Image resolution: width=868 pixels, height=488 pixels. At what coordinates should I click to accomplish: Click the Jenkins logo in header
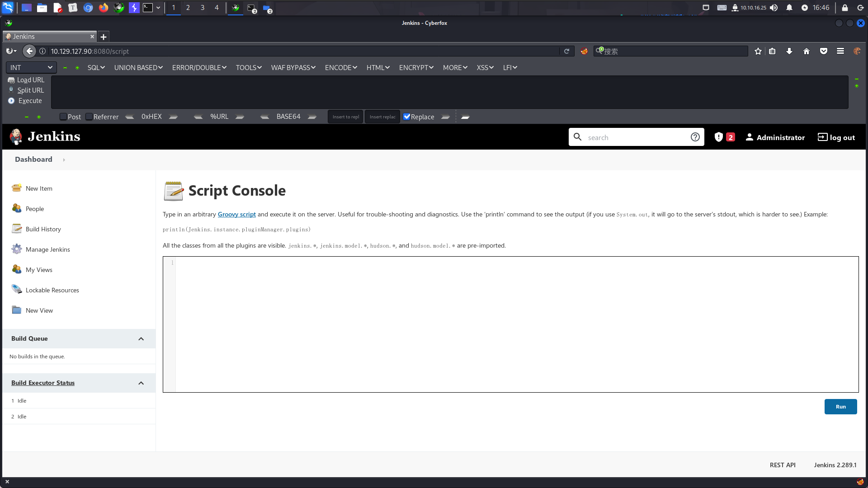[x=45, y=136]
